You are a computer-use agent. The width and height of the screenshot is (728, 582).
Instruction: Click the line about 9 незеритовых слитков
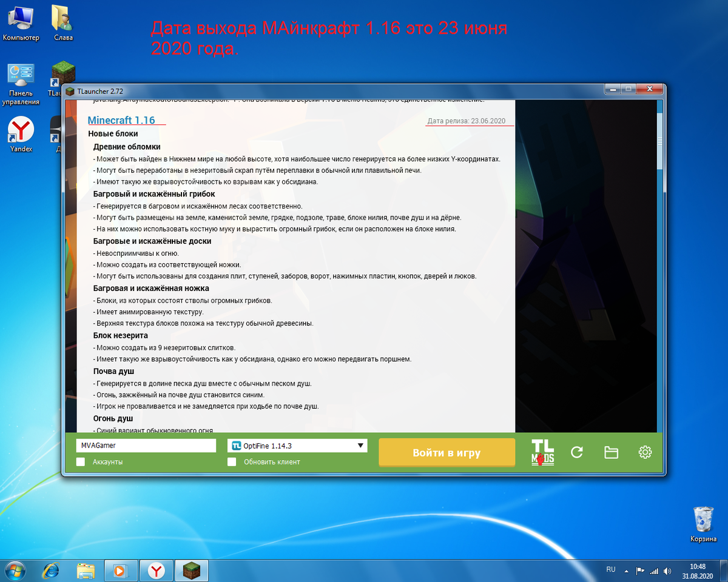click(x=164, y=347)
